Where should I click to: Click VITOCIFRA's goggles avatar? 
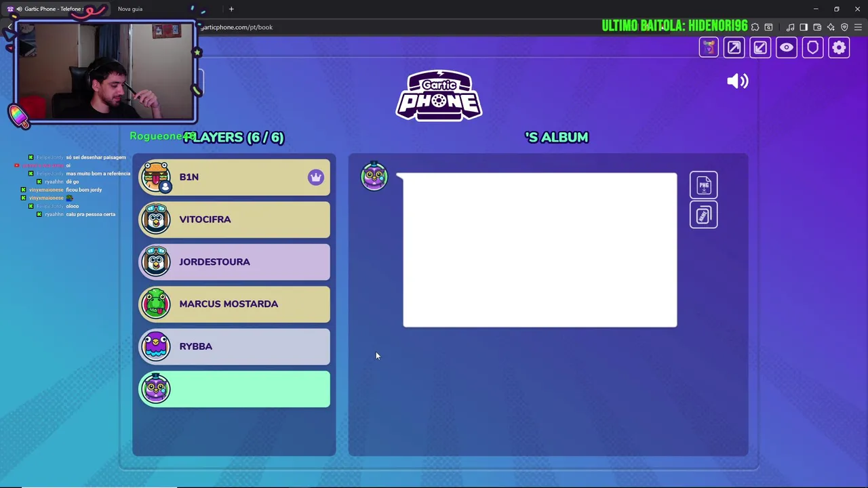pyautogui.click(x=156, y=220)
